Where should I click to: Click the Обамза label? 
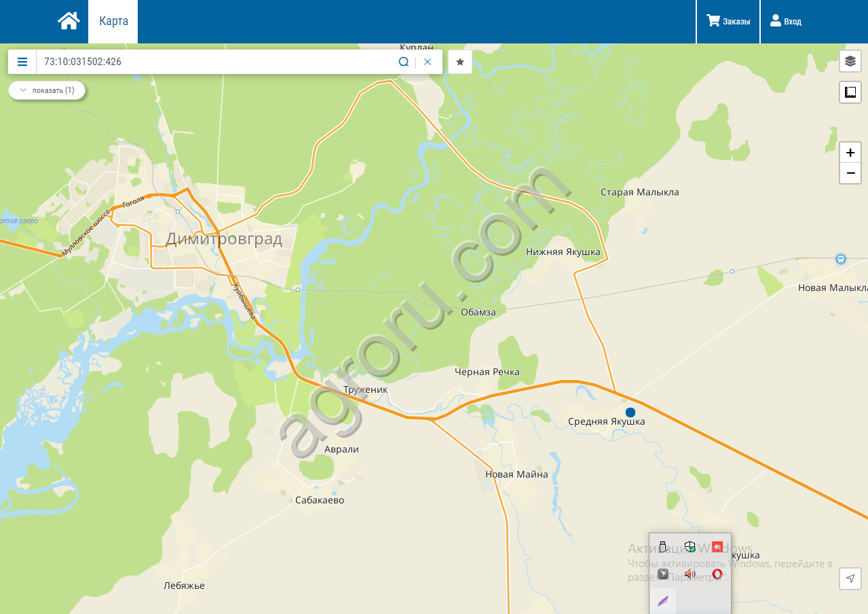478,312
